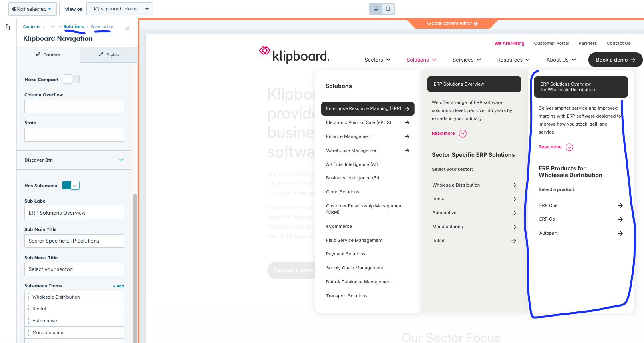Viewport: 644px width, 343px height.
Task: Select Artificial Intelligence (AI) menu item
Action: coord(352,164)
